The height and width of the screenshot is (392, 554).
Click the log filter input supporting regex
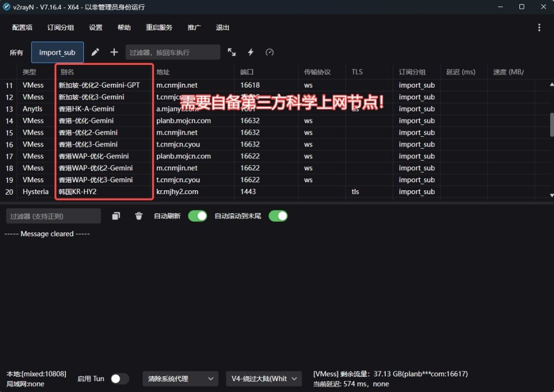54,216
